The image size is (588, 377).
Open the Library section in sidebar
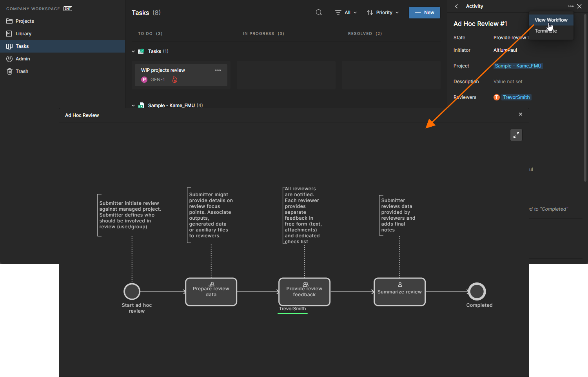pyautogui.click(x=63, y=34)
